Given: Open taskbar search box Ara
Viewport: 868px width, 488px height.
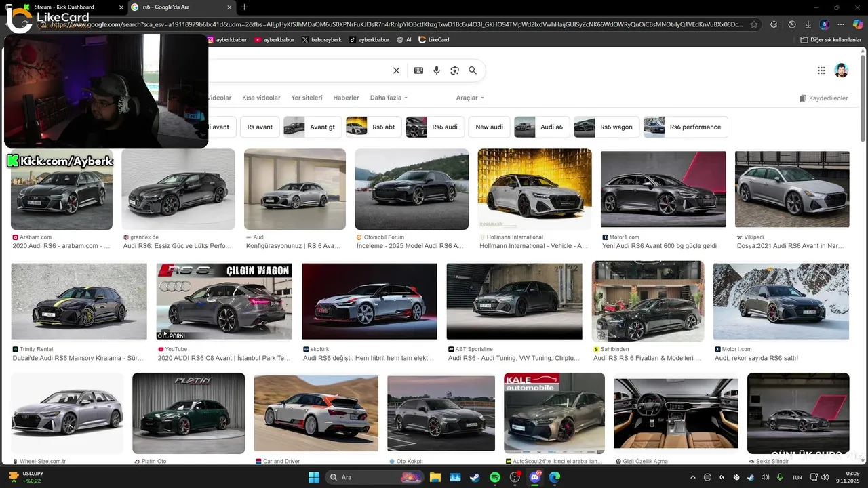Looking at the screenshot, I should pyautogui.click(x=374, y=477).
